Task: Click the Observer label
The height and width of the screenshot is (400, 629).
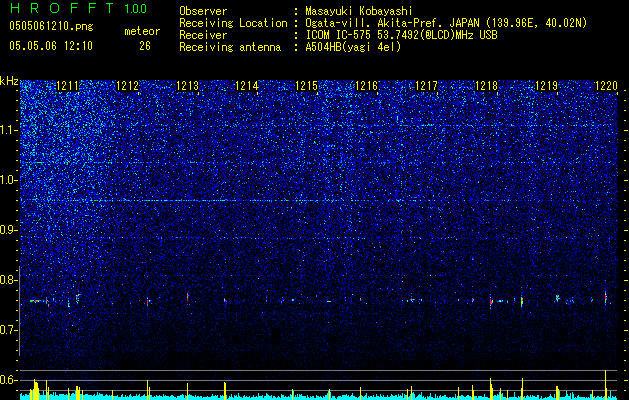Action: (x=203, y=12)
